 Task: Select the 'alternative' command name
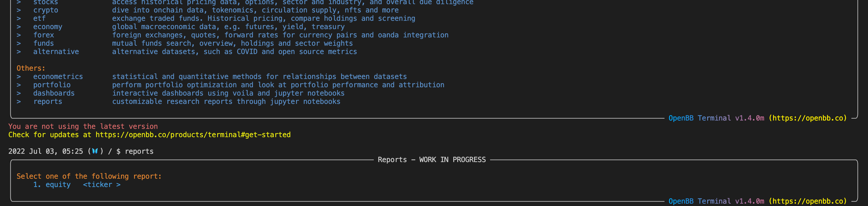tap(56, 52)
